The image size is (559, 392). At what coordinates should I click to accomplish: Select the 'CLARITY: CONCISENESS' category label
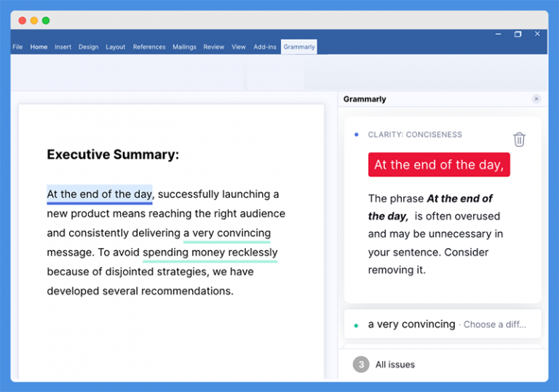(415, 135)
